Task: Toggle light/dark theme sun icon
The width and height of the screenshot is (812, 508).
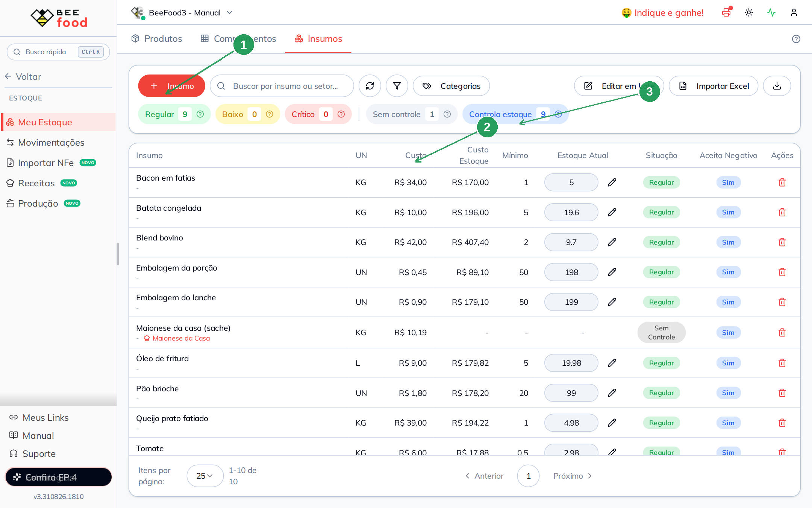Action: point(749,12)
